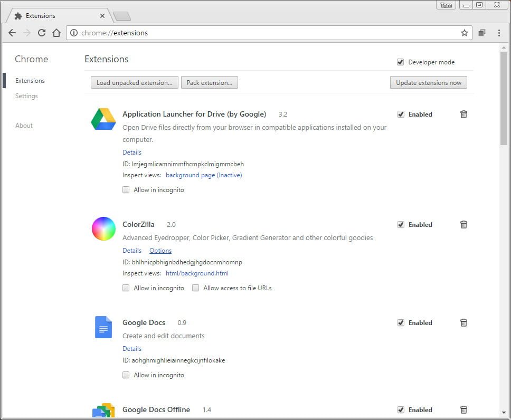Screen dimensions: 511x420
Task: Open ColorZilla Options link
Action: 160,250
